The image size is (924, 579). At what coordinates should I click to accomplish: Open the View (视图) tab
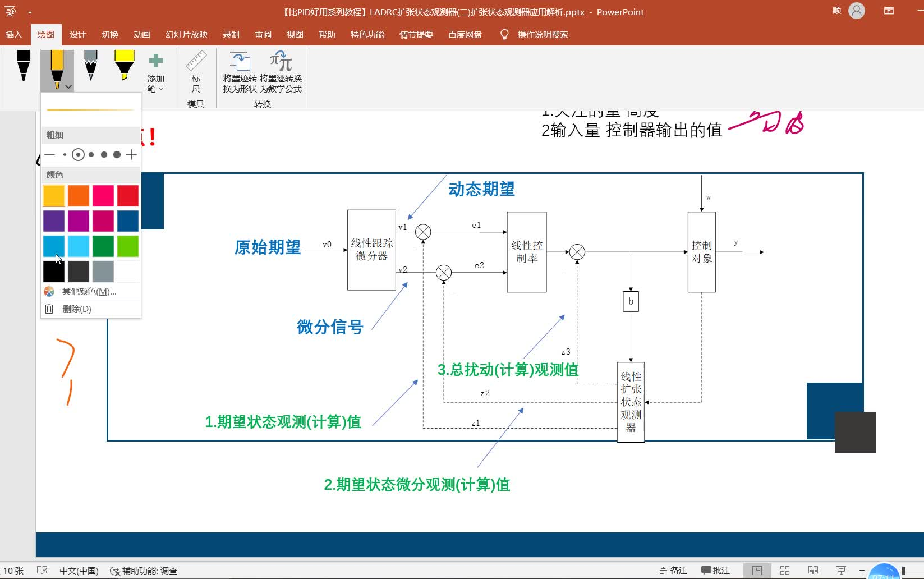[295, 34]
